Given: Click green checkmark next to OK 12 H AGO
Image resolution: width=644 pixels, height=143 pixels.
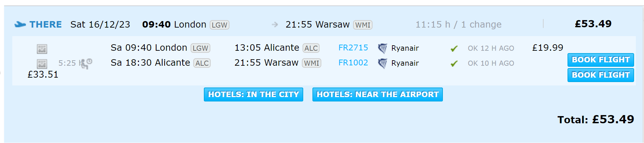Looking at the screenshot, I should click(x=454, y=49).
